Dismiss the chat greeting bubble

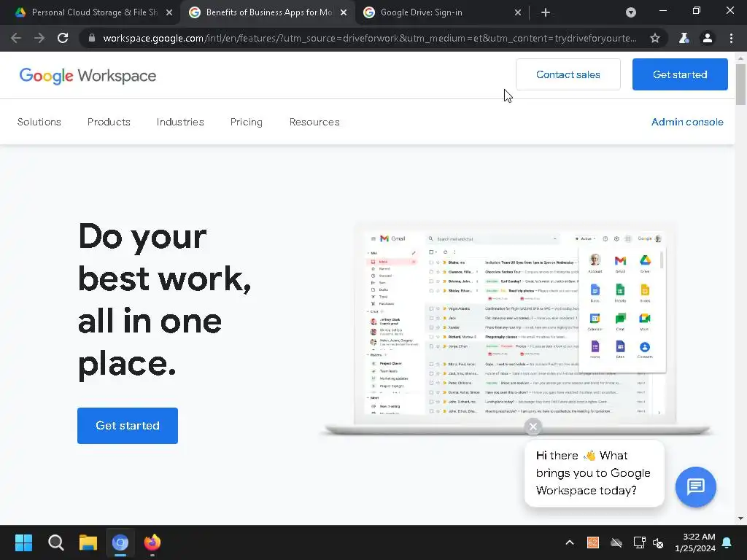[x=533, y=427]
